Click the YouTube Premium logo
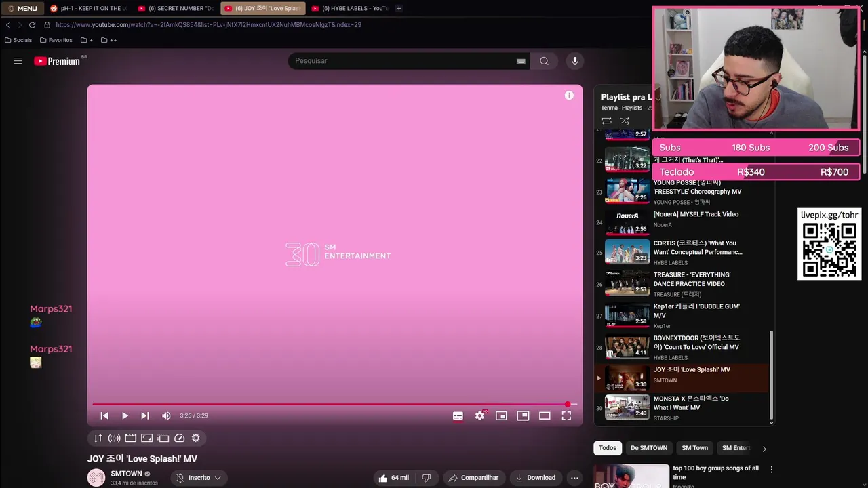868x488 pixels. 57,61
